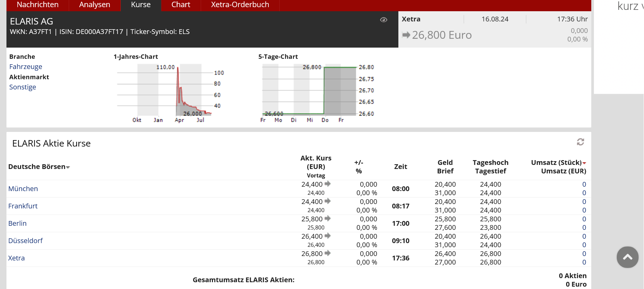Open the Fahrzeuge branch link

[x=26, y=67]
